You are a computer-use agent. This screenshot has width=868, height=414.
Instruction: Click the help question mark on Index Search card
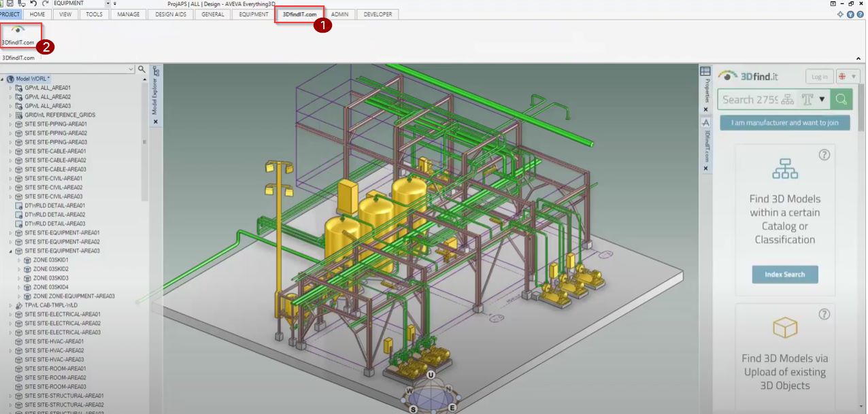824,155
